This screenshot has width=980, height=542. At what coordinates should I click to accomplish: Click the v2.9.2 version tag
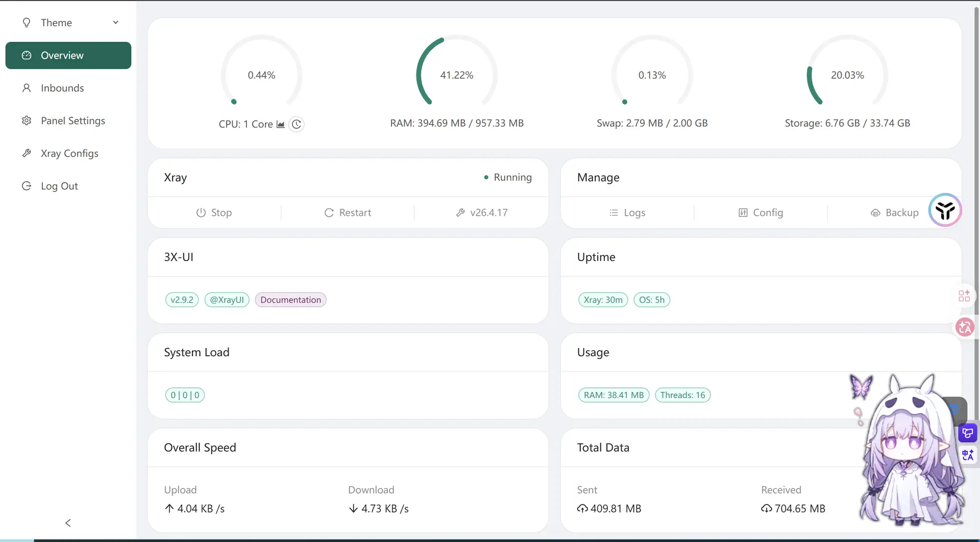point(182,300)
